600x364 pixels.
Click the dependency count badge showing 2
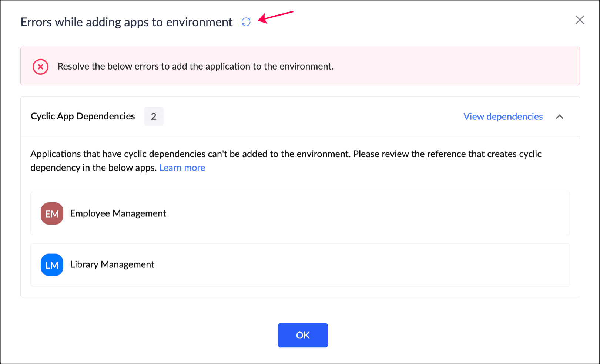click(x=154, y=117)
